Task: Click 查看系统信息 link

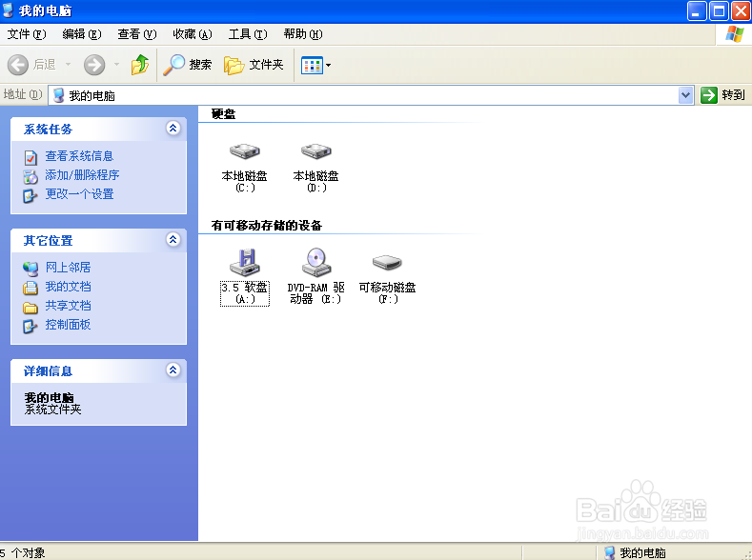Action: tap(79, 156)
